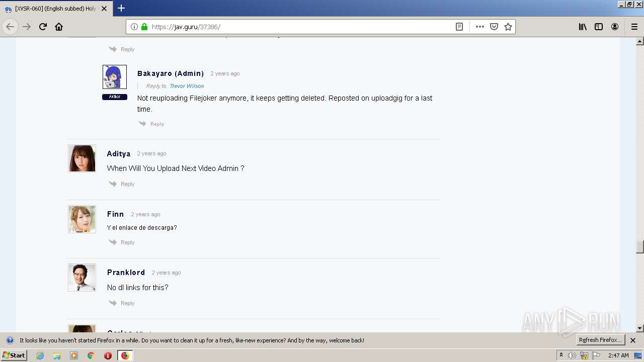Click Aditya commenter name

tap(119, 154)
